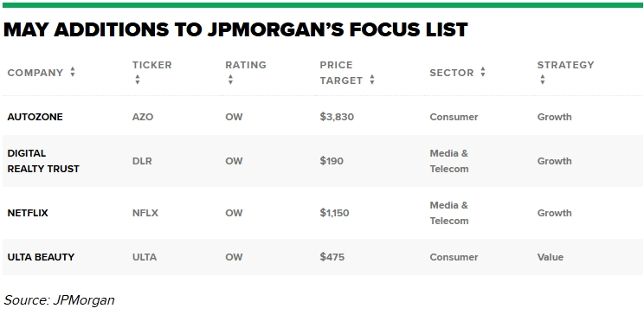644x315 pixels.
Task: Click sort arrows under Ticker header
Action: (x=137, y=80)
